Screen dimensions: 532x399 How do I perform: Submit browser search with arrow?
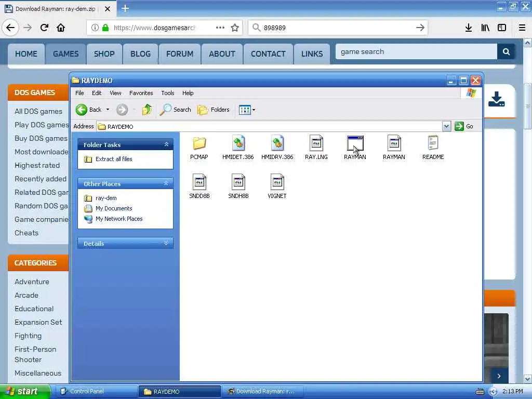point(420,28)
